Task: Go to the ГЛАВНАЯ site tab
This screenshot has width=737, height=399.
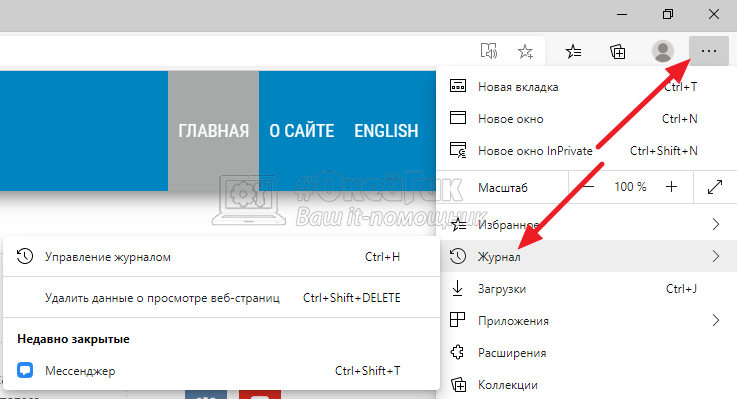Action: pyautogui.click(x=213, y=131)
